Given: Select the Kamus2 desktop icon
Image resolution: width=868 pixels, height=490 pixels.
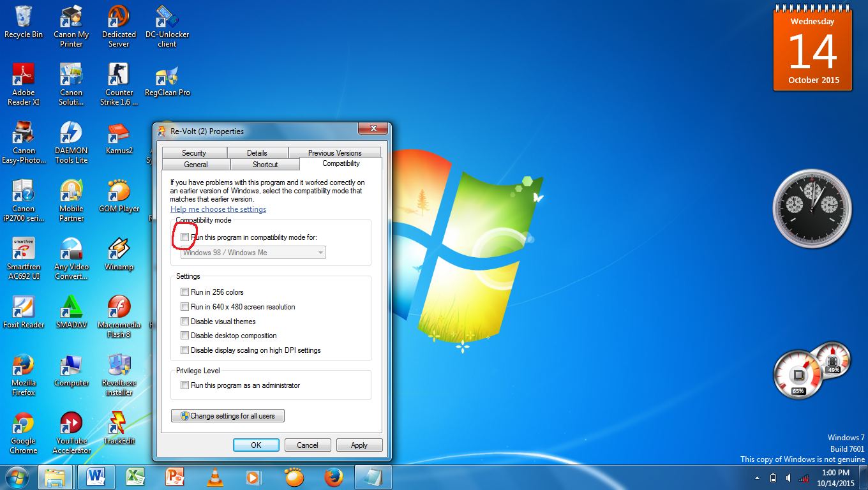Looking at the screenshot, I should click(x=119, y=139).
